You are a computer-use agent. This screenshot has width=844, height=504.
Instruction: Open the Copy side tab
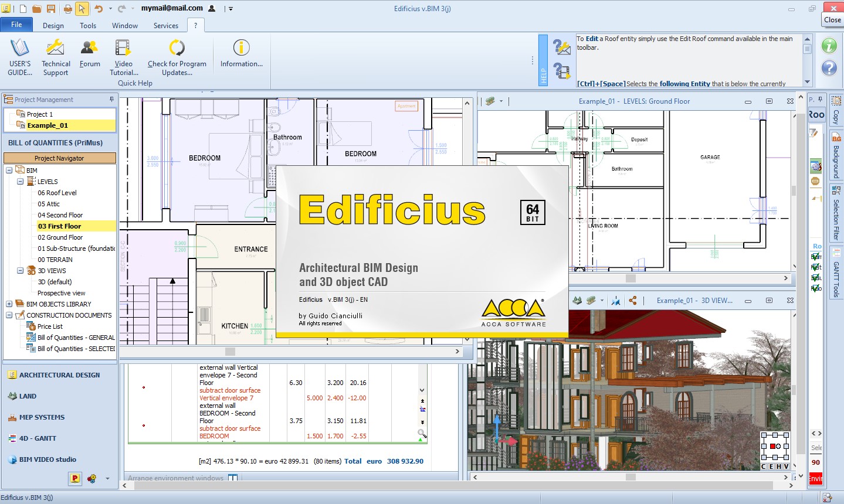point(836,110)
